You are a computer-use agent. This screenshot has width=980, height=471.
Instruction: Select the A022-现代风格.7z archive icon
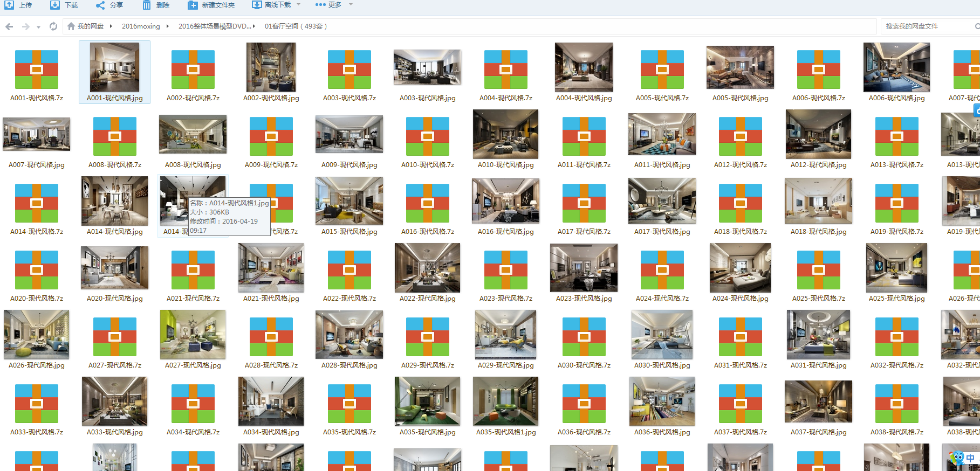(349, 270)
